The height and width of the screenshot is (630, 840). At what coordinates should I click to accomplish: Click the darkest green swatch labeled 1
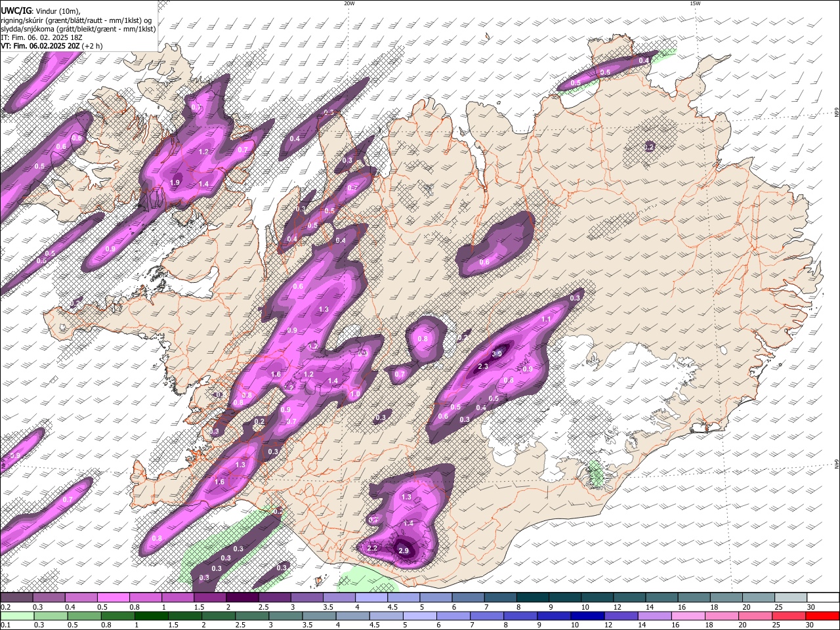[151, 616]
